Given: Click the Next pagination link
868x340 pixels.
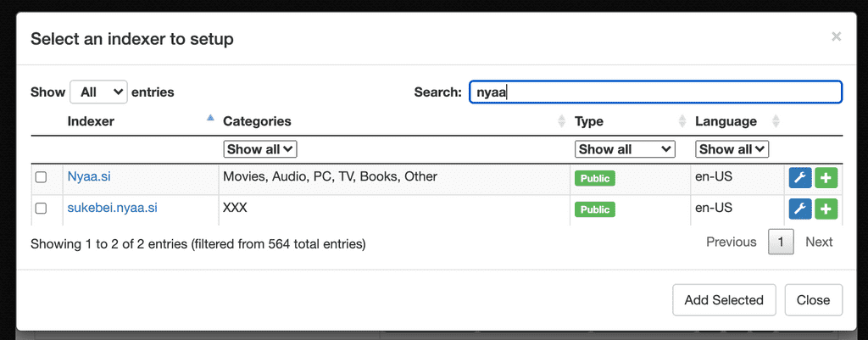Looking at the screenshot, I should click(819, 242).
